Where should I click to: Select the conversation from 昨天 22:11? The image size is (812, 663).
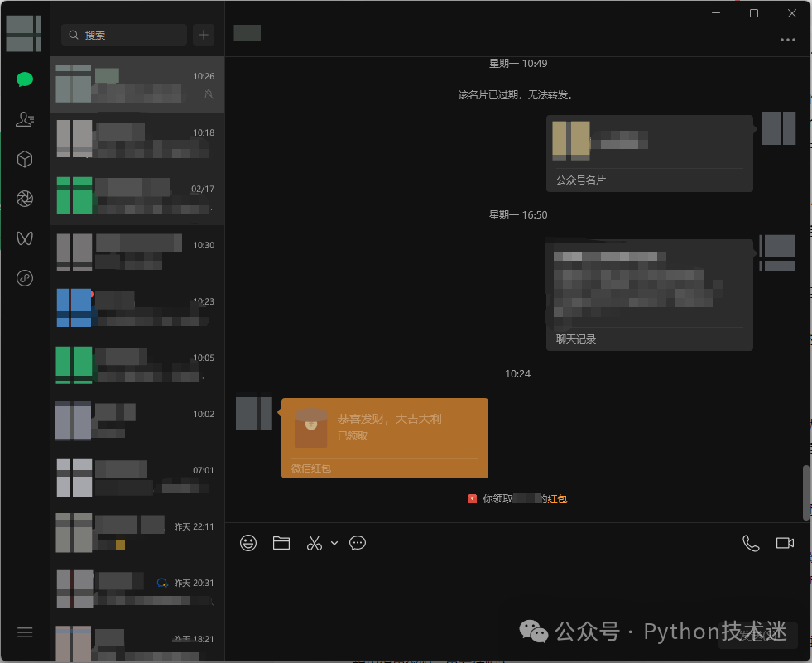click(137, 535)
